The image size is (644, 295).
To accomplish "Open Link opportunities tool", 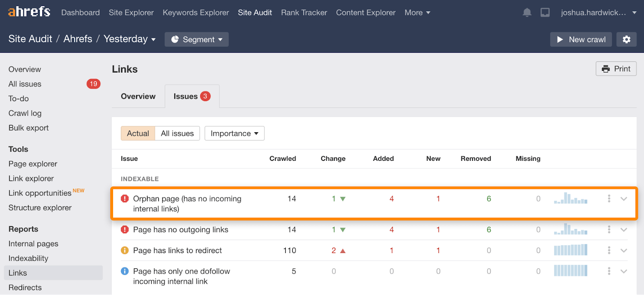I will tap(40, 193).
